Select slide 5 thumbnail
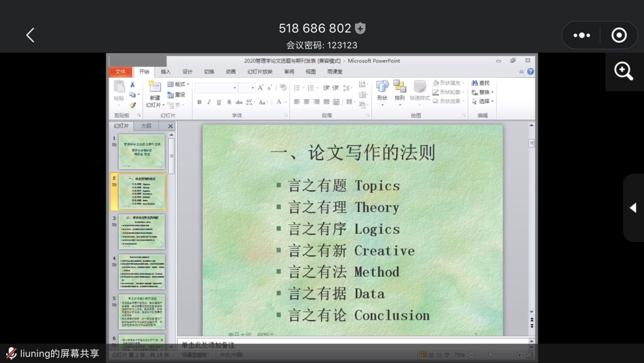Image resolution: width=644 pixels, height=363 pixels. [x=142, y=312]
